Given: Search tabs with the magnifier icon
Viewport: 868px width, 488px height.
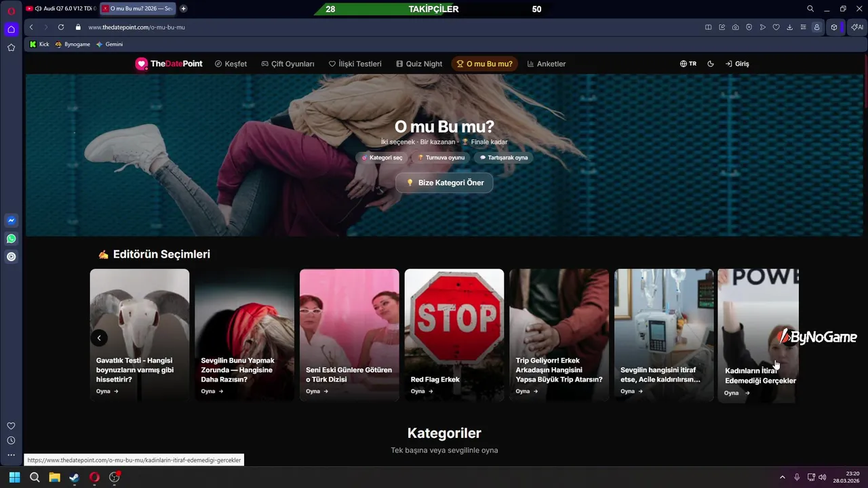Looking at the screenshot, I should click(810, 9).
